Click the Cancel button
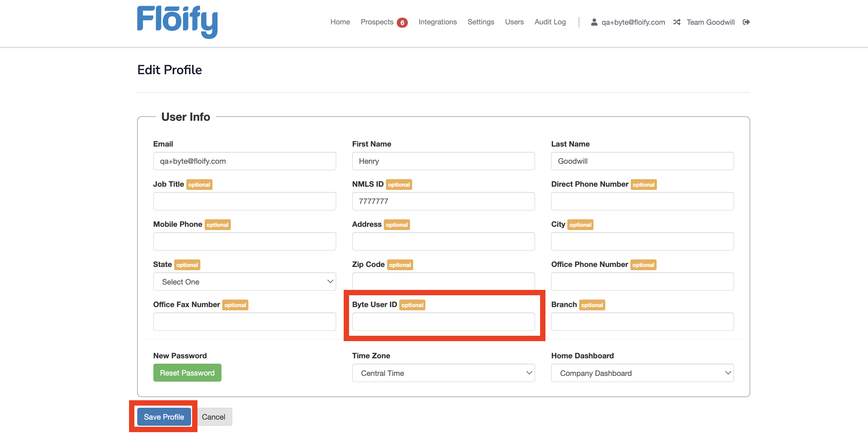 (214, 417)
